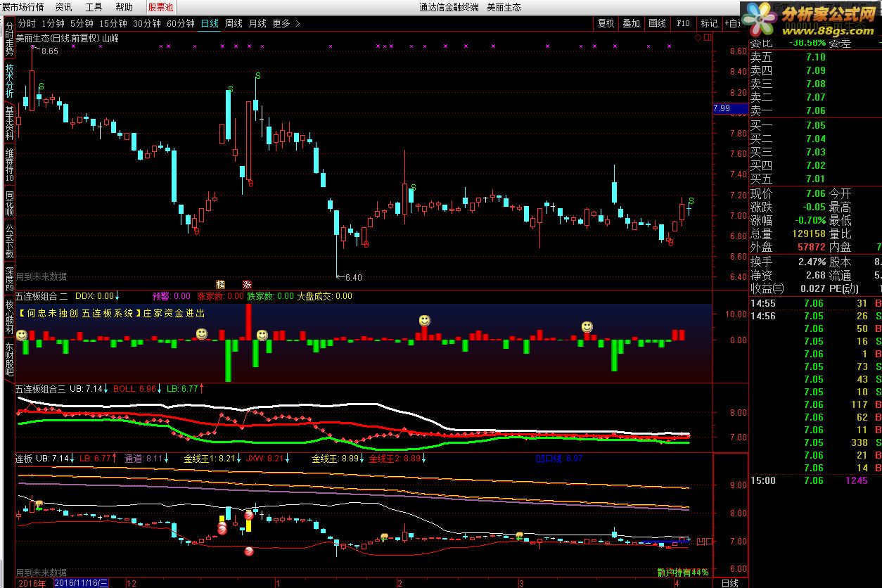Click the 榜 marker icon below the chart
Viewport: 882px width, 588px height.
(221, 285)
